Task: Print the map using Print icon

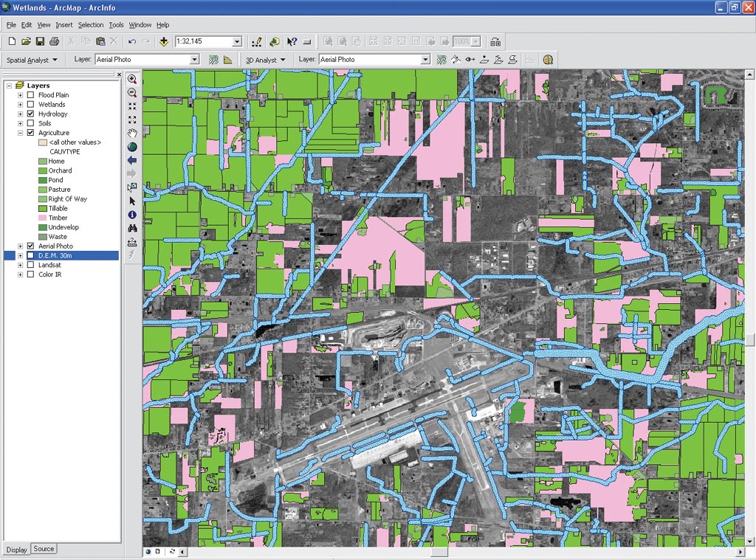Action: (54, 41)
